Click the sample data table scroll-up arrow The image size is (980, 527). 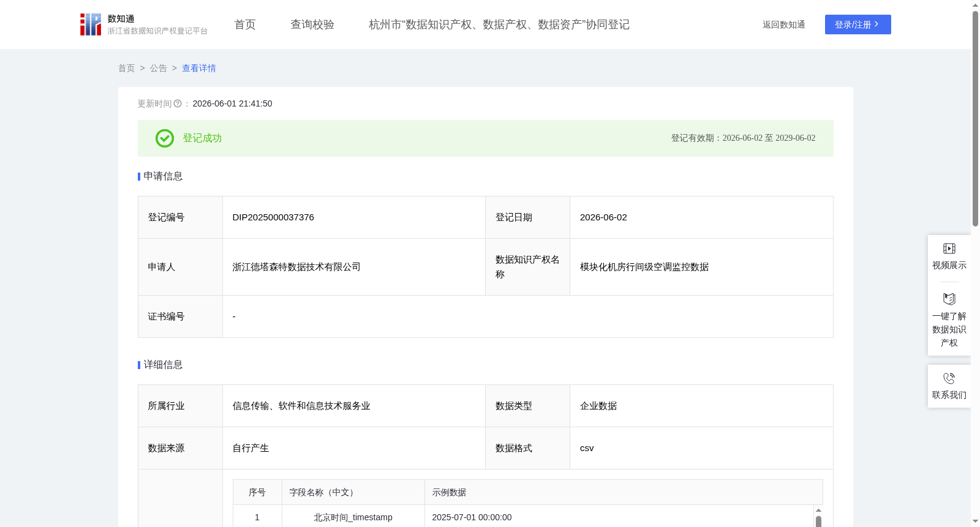(818, 510)
